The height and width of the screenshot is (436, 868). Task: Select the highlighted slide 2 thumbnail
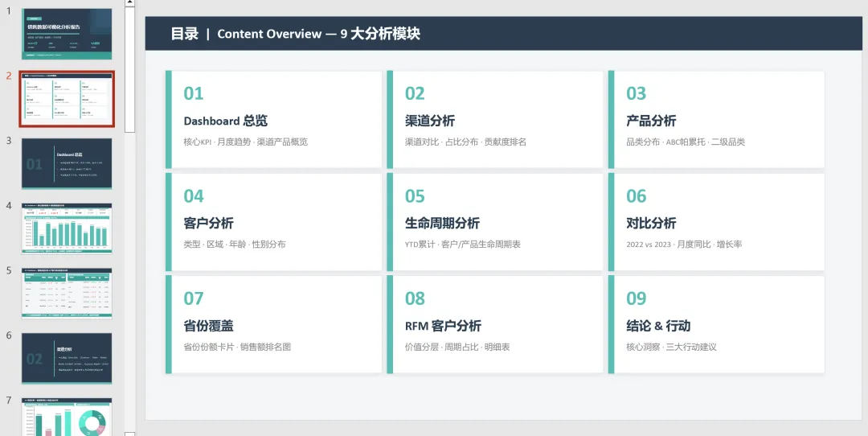(x=67, y=99)
